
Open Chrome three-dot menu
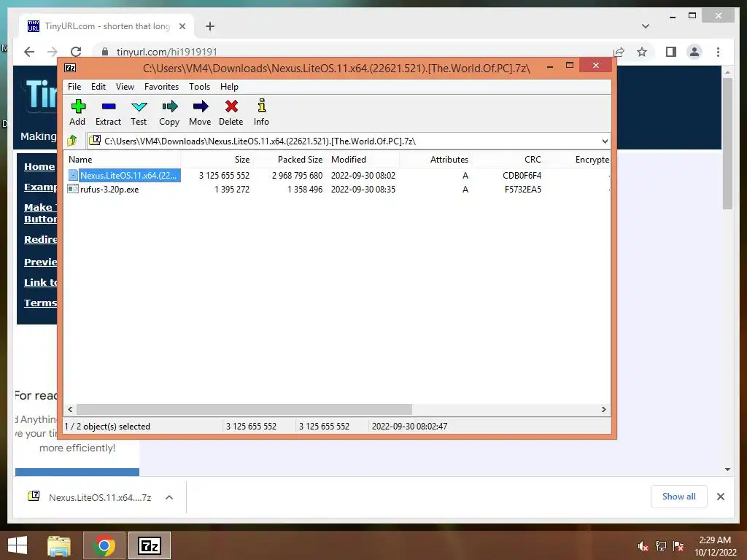pos(718,52)
